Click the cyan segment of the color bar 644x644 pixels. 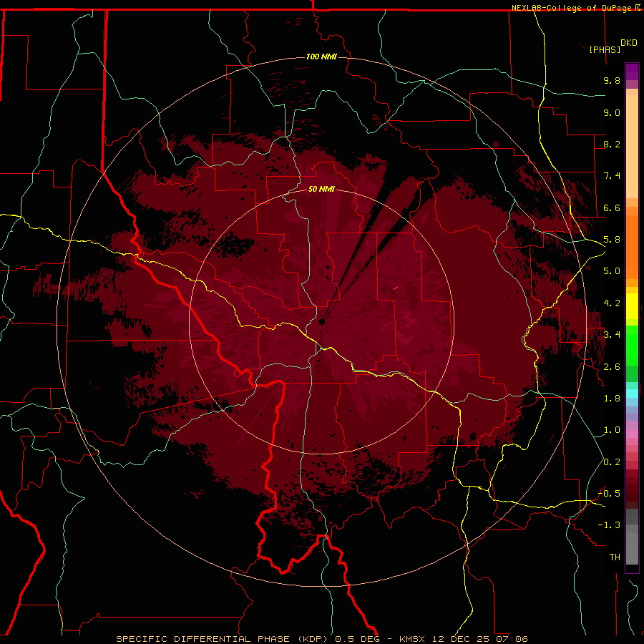point(632,394)
